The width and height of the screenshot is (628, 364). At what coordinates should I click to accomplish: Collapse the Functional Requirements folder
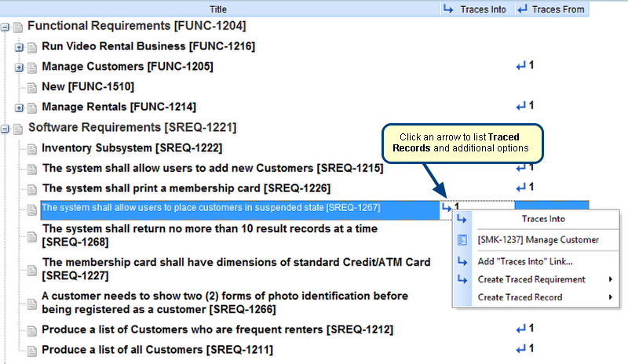click(x=5, y=27)
